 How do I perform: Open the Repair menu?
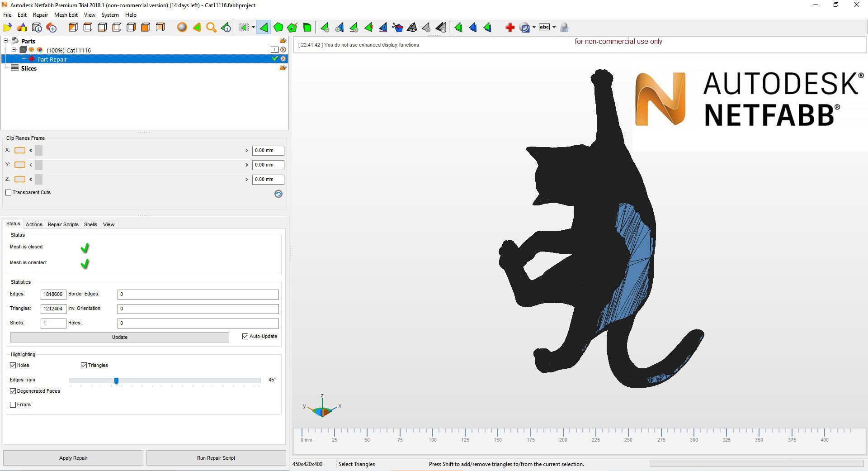pos(40,15)
